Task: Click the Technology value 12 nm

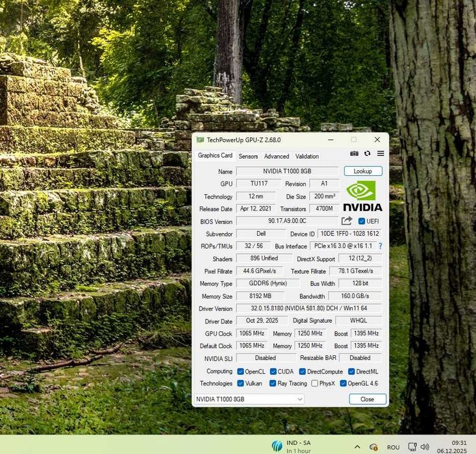Action: point(256,196)
